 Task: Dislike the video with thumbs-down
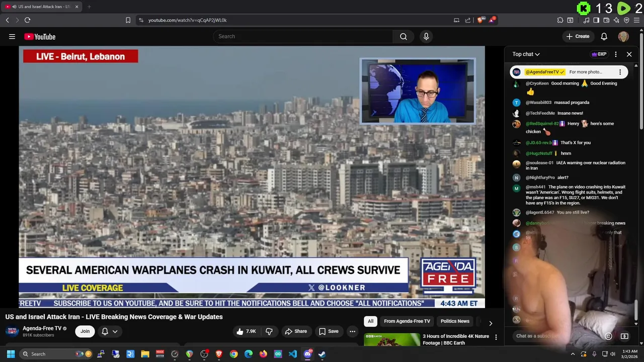(269, 331)
